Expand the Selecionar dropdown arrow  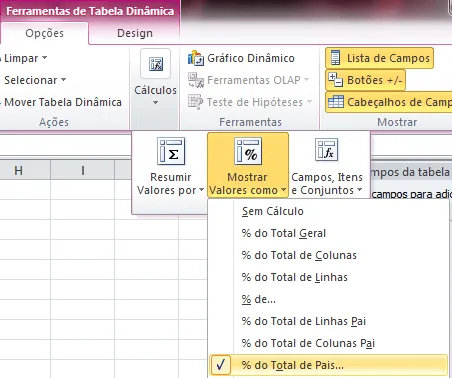click(63, 80)
